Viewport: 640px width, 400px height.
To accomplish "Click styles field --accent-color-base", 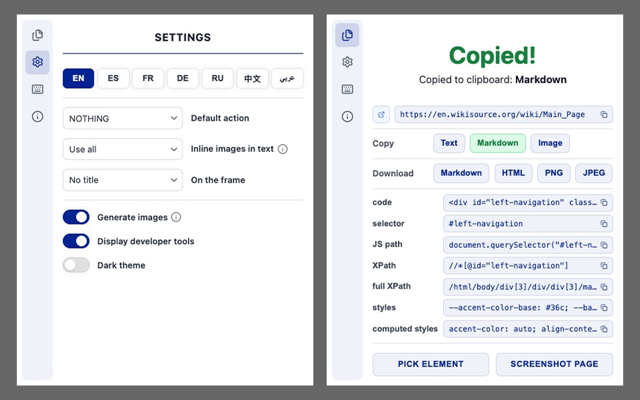I will coord(528,308).
